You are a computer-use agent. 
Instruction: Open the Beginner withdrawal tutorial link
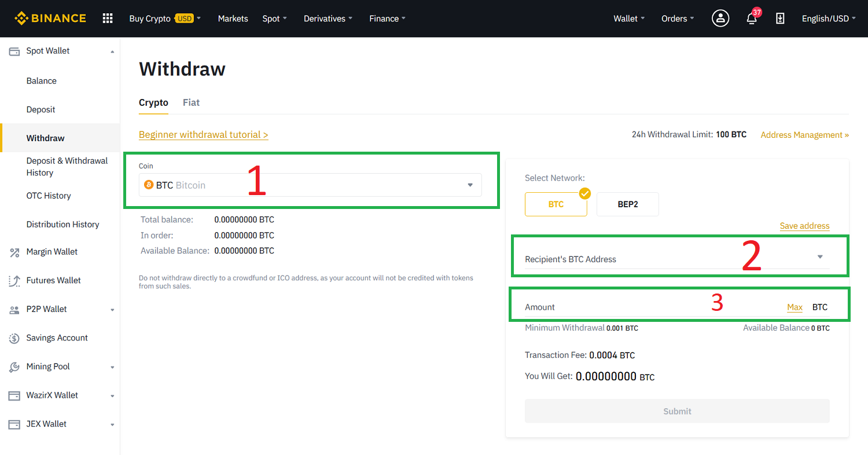204,134
